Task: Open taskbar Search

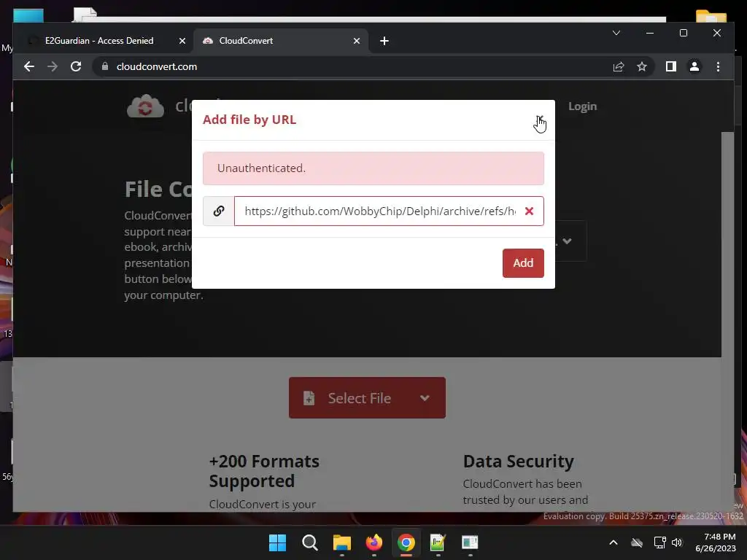Action: coord(309,542)
